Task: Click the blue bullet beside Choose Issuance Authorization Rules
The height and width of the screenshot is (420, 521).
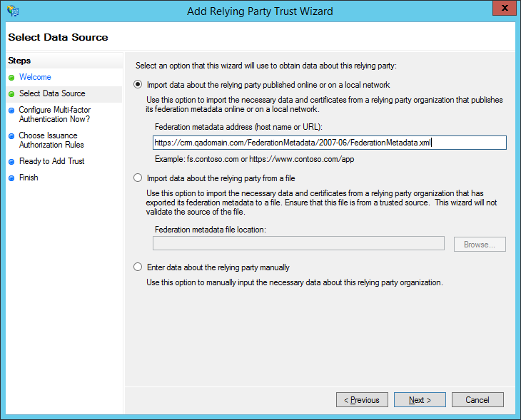Action: pyautogui.click(x=11, y=135)
